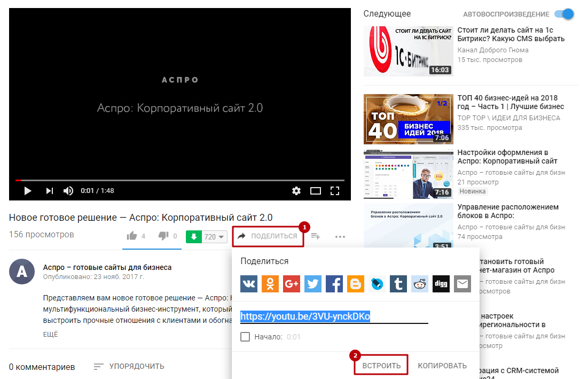The height and width of the screenshot is (379, 588).
Task: Click the 0:01 / 1:48 time display
Action: (x=98, y=191)
